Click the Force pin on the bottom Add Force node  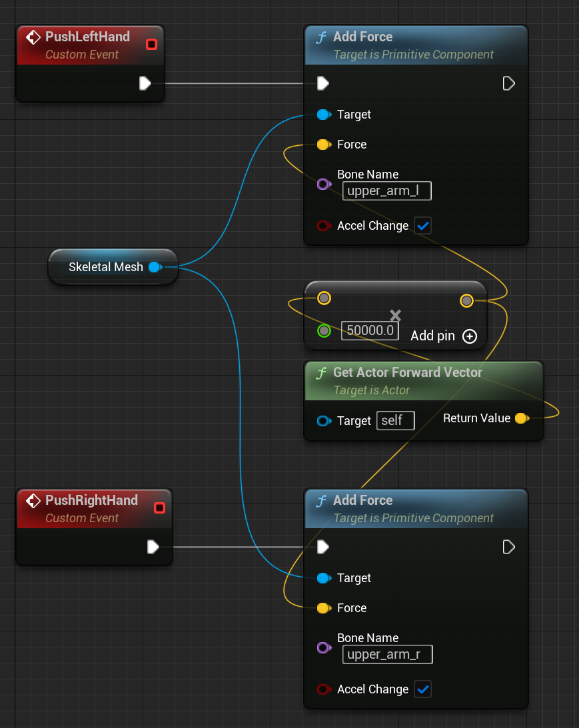pos(322,608)
